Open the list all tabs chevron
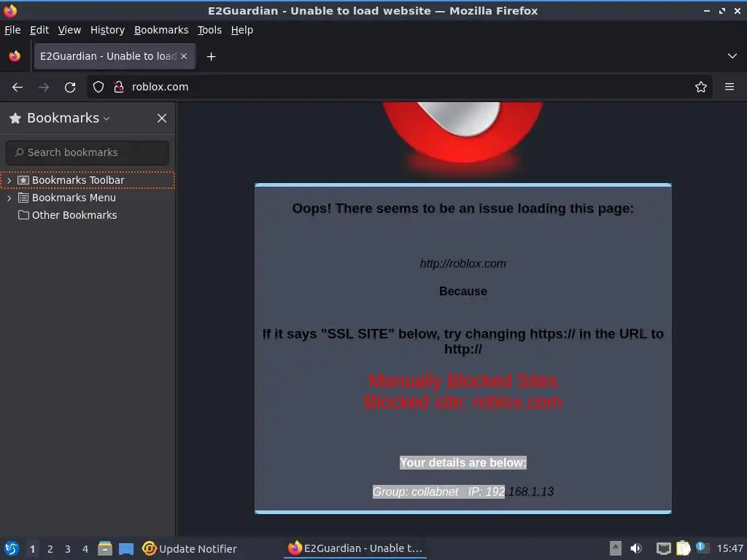747x560 pixels. click(x=732, y=56)
